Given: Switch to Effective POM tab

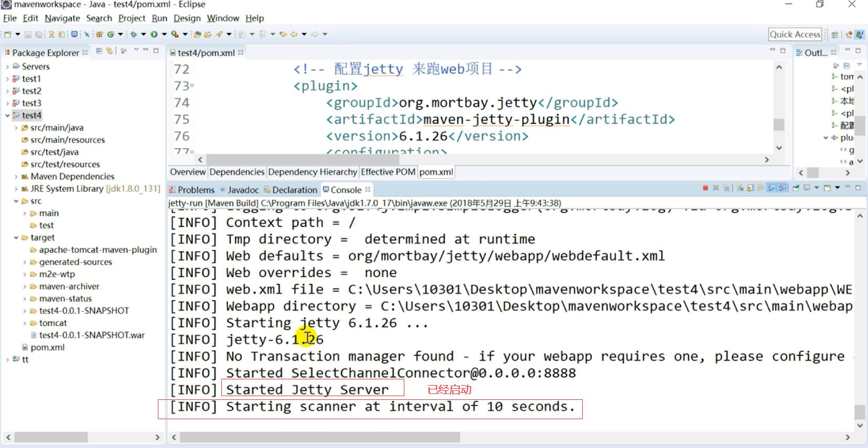Looking at the screenshot, I should (x=388, y=172).
